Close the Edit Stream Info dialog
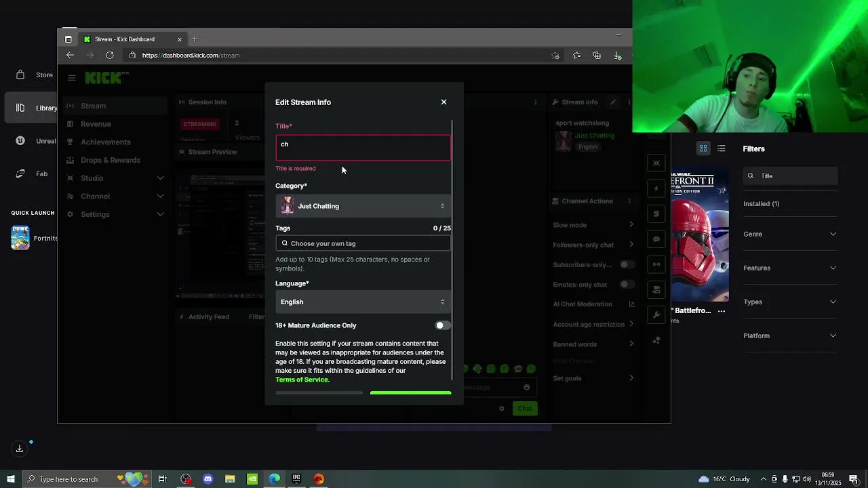The width and height of the screenshot is (868, 488). pos(443,102)
